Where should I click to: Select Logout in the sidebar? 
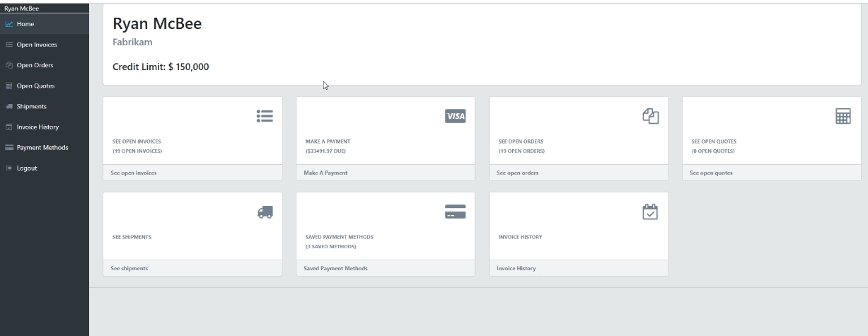(45, 168)
